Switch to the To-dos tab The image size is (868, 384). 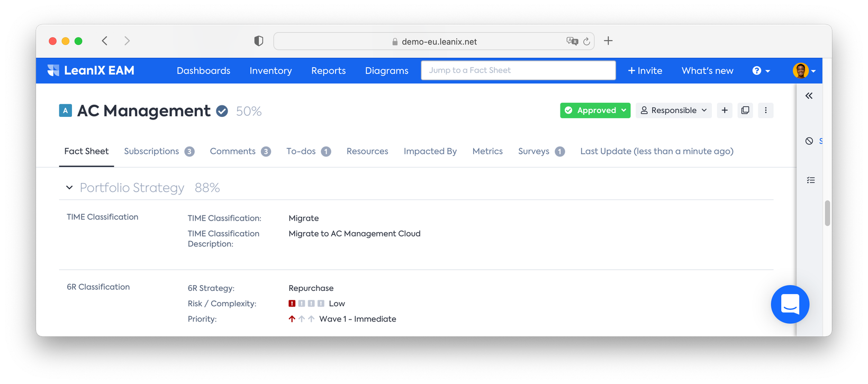(309, 151)
